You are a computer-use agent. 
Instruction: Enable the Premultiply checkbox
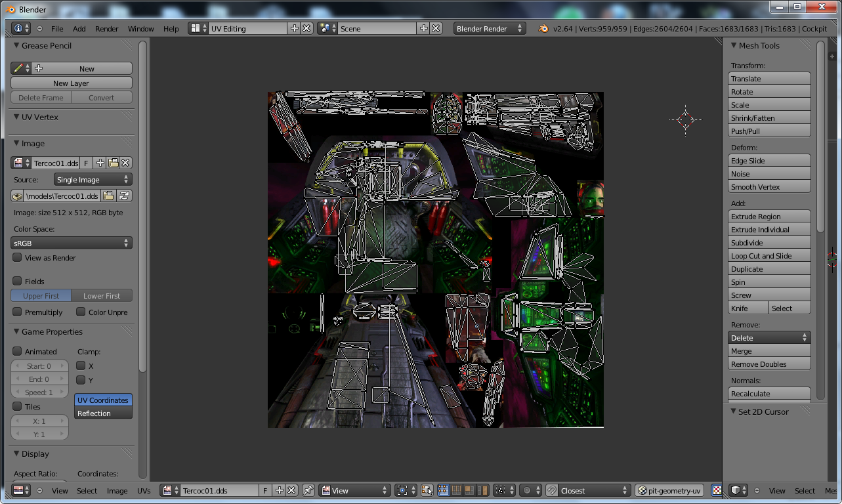(18, 312)
